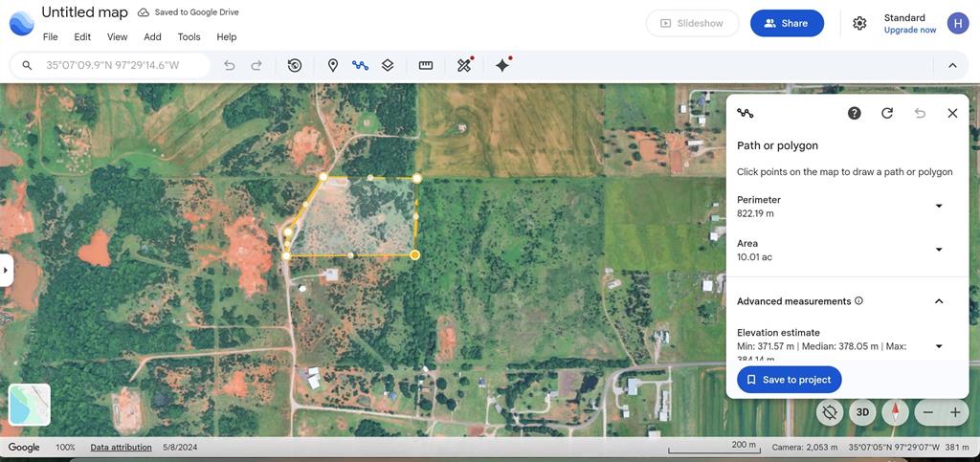Select the Add placemark tool
Viewport: 980px width, 462px height.
click(333, 65)
